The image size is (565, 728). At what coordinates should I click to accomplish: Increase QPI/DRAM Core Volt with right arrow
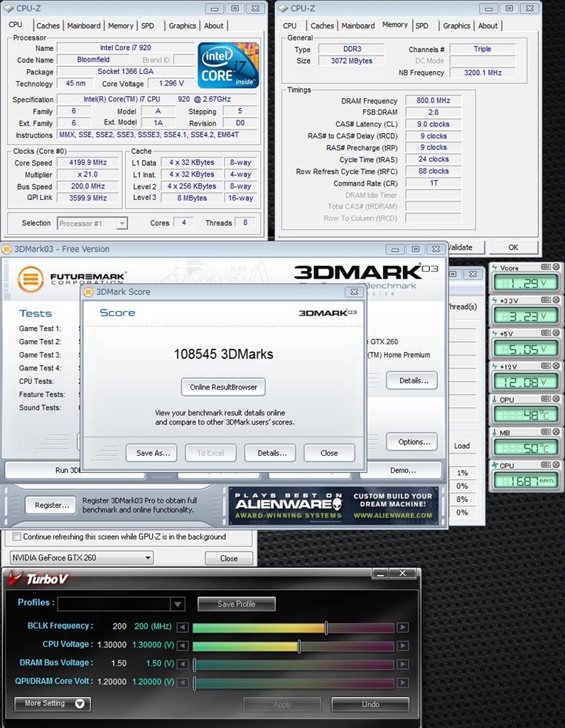click(x=403, y=683)
